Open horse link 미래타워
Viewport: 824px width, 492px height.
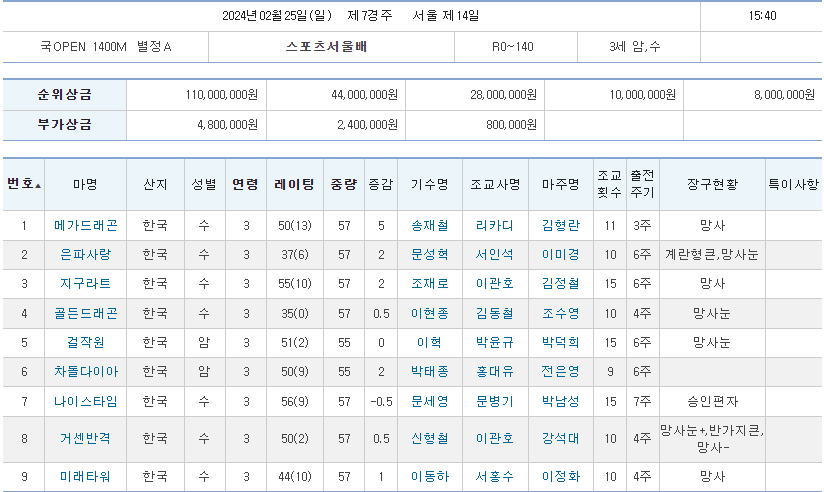(x=86, y=477)
